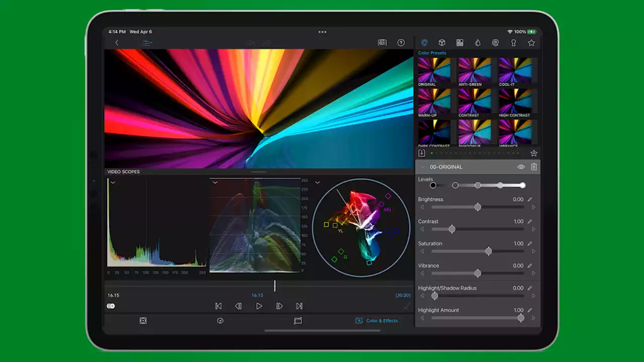644x362 pixels.
Task: Toggle visibility of the 00-ORIGINAL effect
Action: pyautogui.click(x=521, y=167)
